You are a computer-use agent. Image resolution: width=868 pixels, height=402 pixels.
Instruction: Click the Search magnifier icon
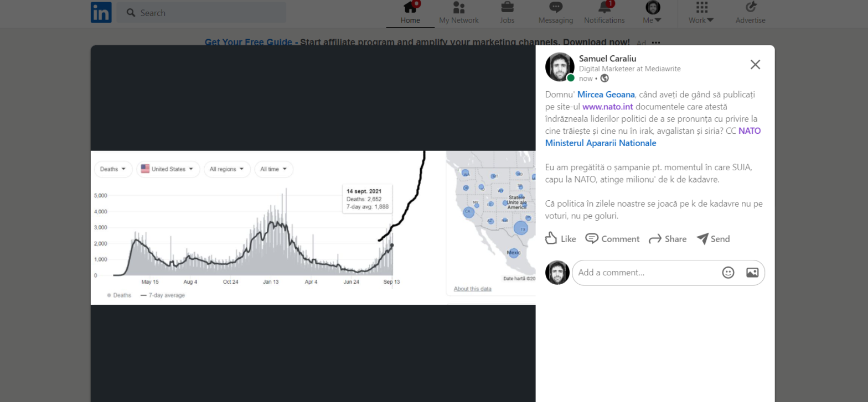point(131,12)
